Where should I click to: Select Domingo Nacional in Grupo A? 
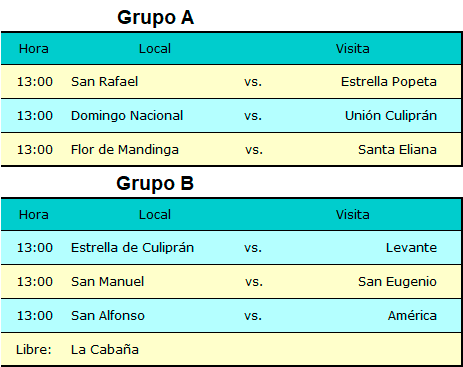[127, 116]
